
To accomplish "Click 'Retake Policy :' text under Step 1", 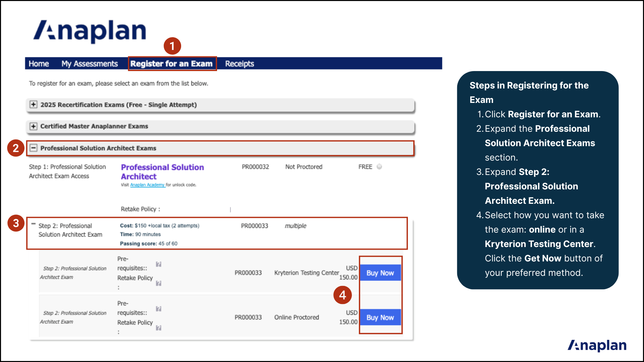I will point(141,209).
